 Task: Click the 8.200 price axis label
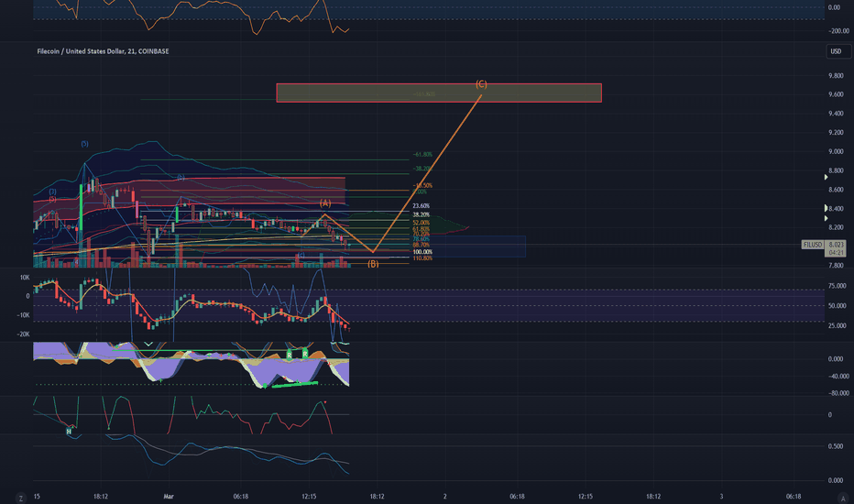(836, 228)
